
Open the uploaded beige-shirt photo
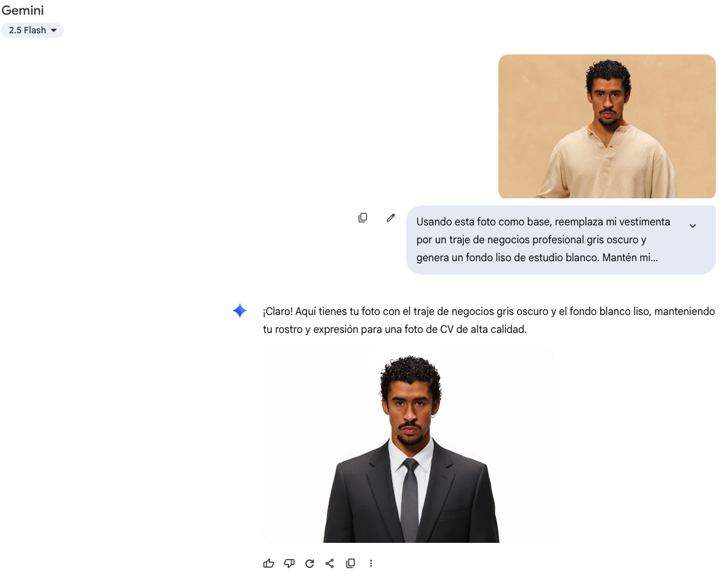coord(606,126)
